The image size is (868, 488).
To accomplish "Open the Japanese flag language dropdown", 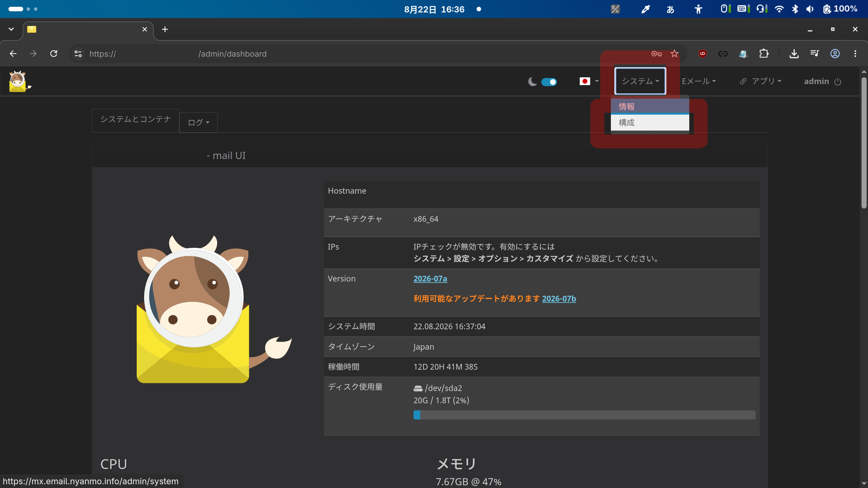I will click(x=589, y=81).
